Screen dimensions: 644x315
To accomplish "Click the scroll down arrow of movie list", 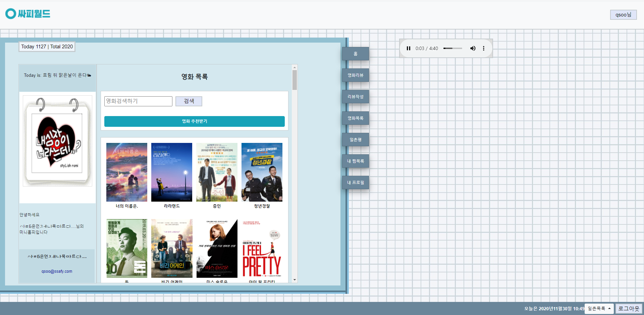I will [x=294, y=280].
